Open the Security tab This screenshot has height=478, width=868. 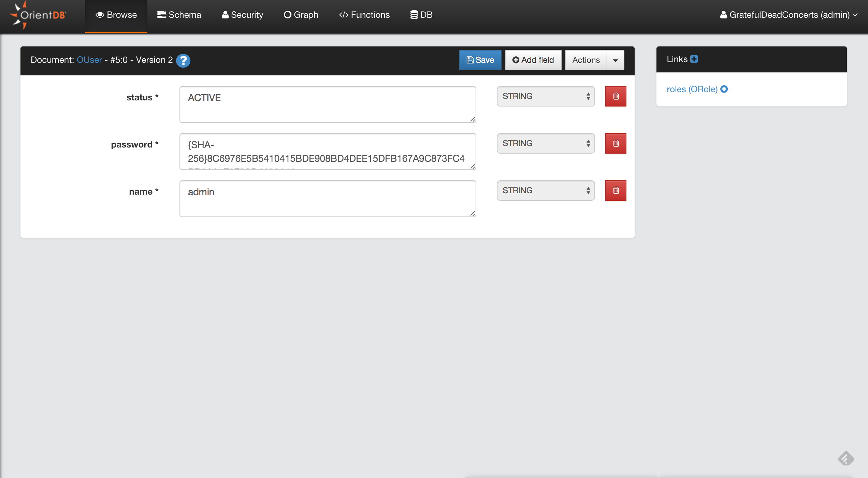pyautogui.click(x=243, y=15)
